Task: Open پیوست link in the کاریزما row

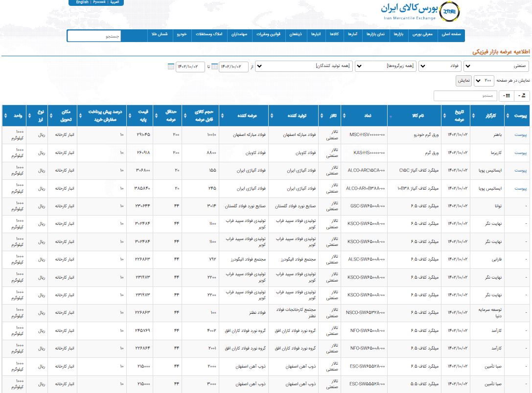Action: point(520,153)
